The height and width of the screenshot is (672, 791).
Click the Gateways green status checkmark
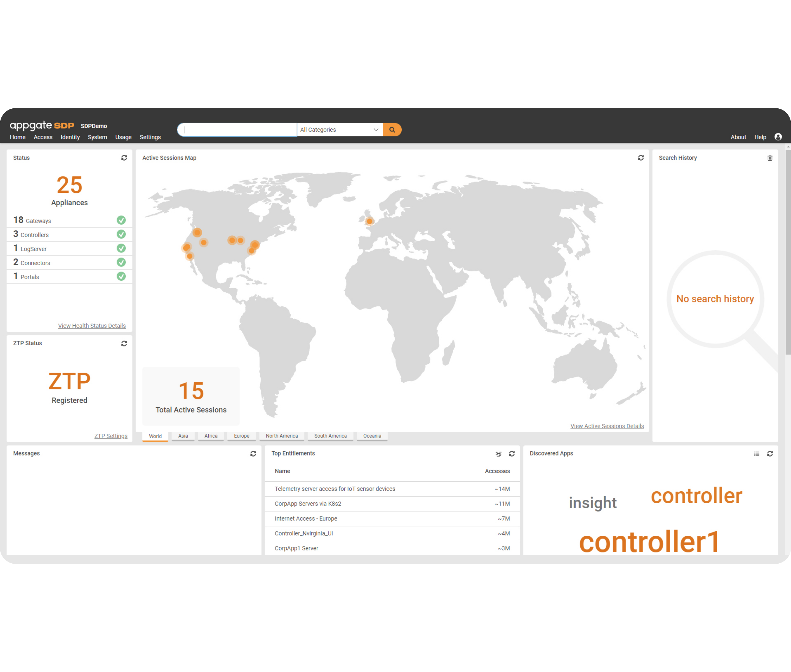(x=122, y=220)
